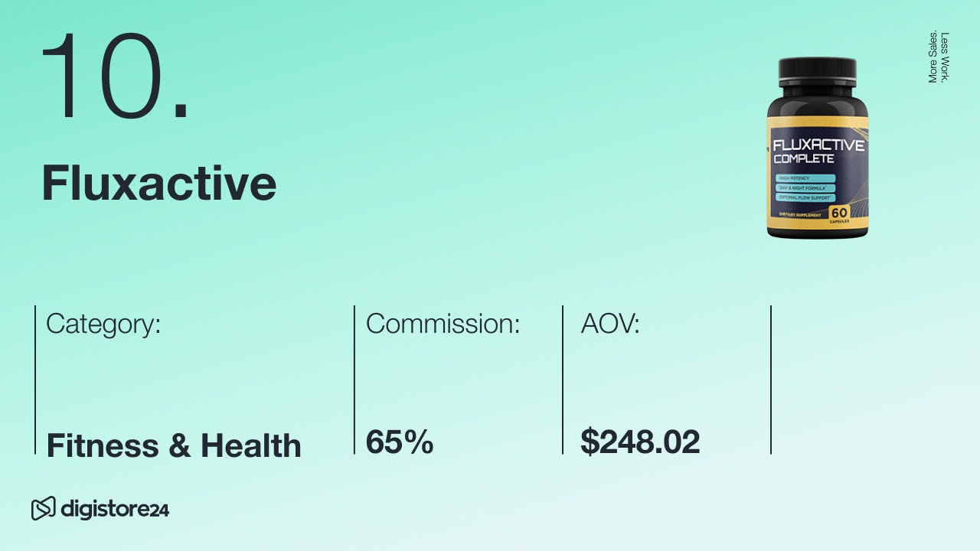
Task: Click the Less Work vertical tagline
Action: 946,57
